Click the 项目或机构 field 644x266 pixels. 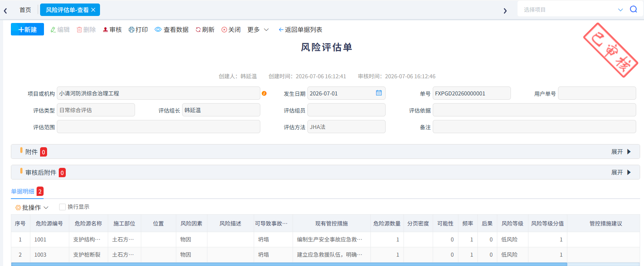(x=158, y=93)
